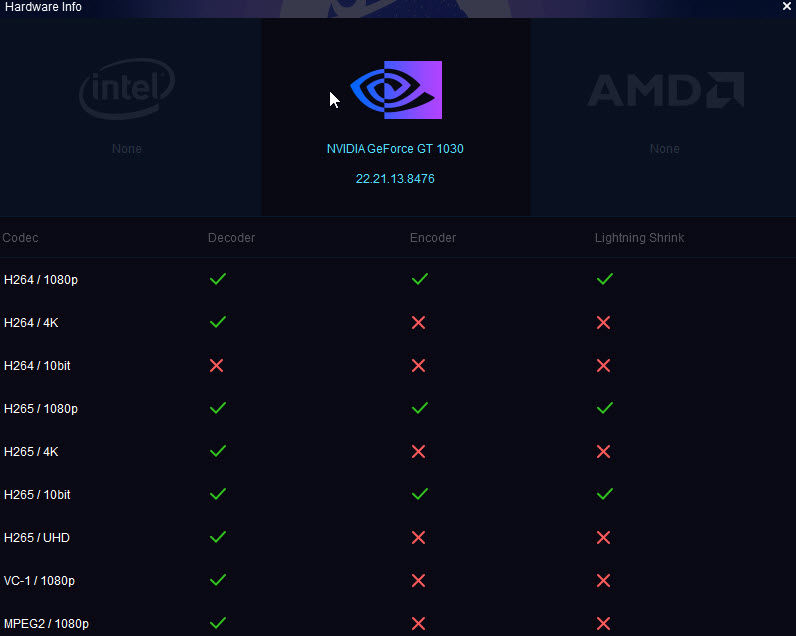Click the Decoder column header
Image resolution: width=796 pixels, height=636 pixels.
(x=231, y=238)
